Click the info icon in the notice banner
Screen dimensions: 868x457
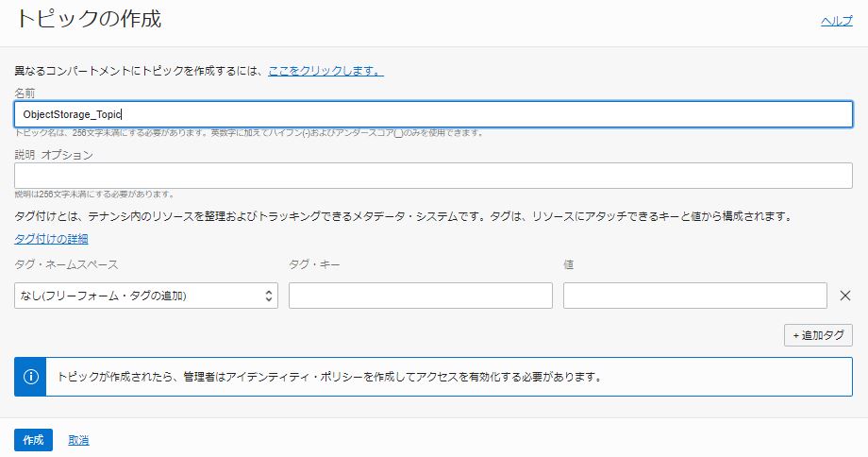31,377
